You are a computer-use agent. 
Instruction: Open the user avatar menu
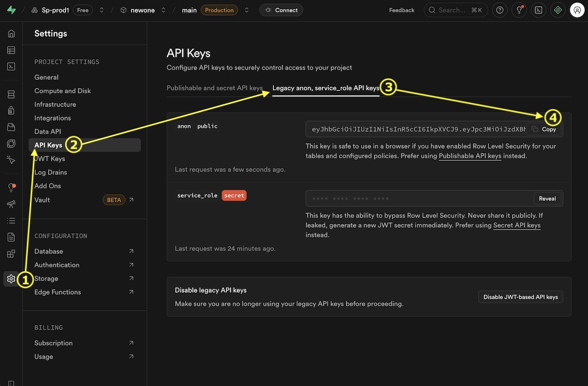[x=577, y=10]
